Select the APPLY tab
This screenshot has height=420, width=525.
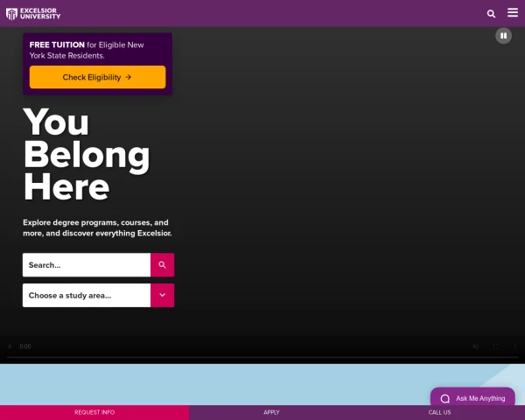tap(271, 412)
